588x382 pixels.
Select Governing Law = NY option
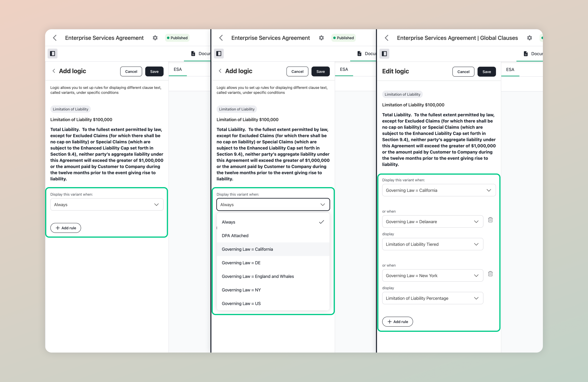[273, 290]
